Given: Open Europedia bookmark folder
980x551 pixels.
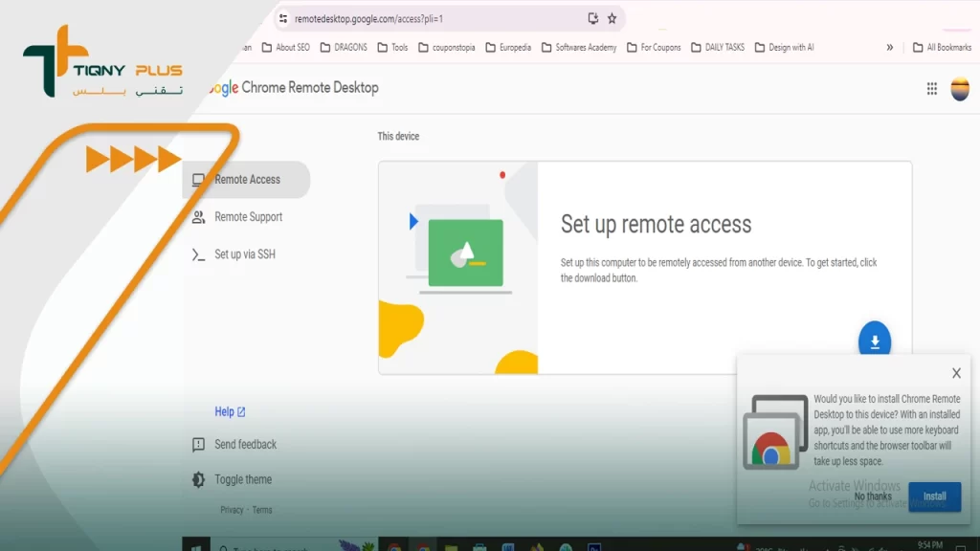Looking at the screenshot, I should (x=509, y=48).
